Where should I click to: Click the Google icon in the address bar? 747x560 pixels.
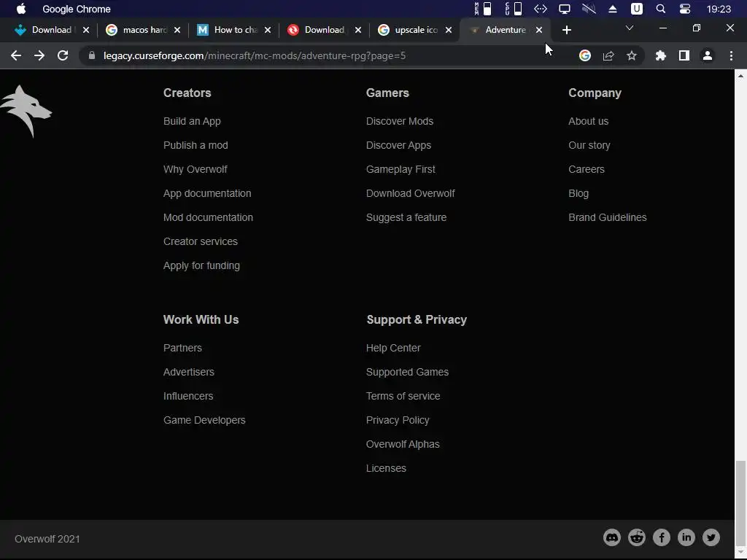pyautogui.click(x=585, y=55)
